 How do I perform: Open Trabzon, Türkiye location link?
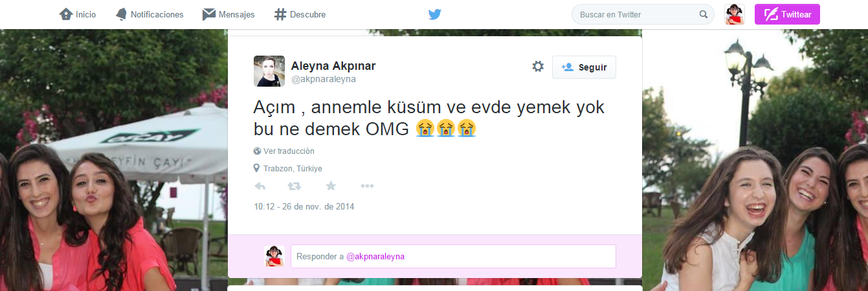pyautogui.click(x=293, y=168)
